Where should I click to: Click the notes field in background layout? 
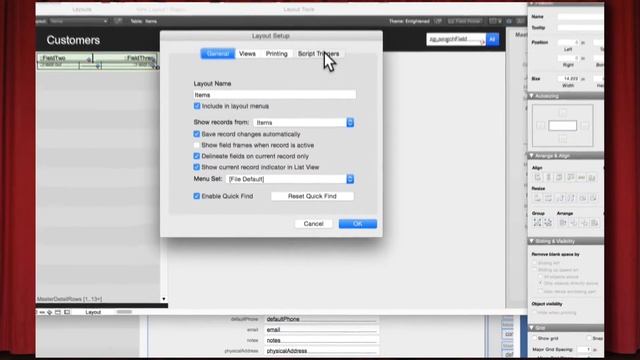pyautogui.click(x=321, y=340)
